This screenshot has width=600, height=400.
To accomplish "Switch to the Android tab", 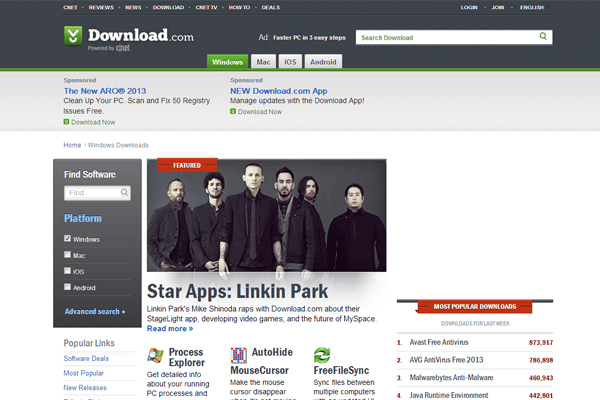I will pyautogui.click(x=323, y=62).
